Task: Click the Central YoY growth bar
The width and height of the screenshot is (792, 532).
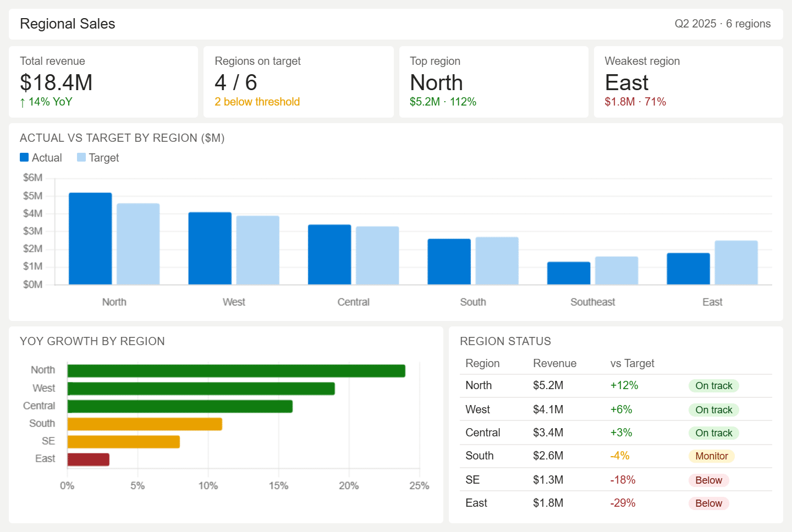Action: [x=180, y=406]
